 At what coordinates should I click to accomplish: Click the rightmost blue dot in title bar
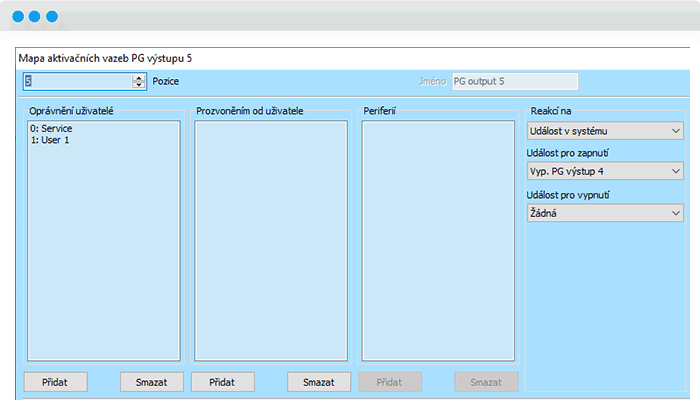(52, 17)
